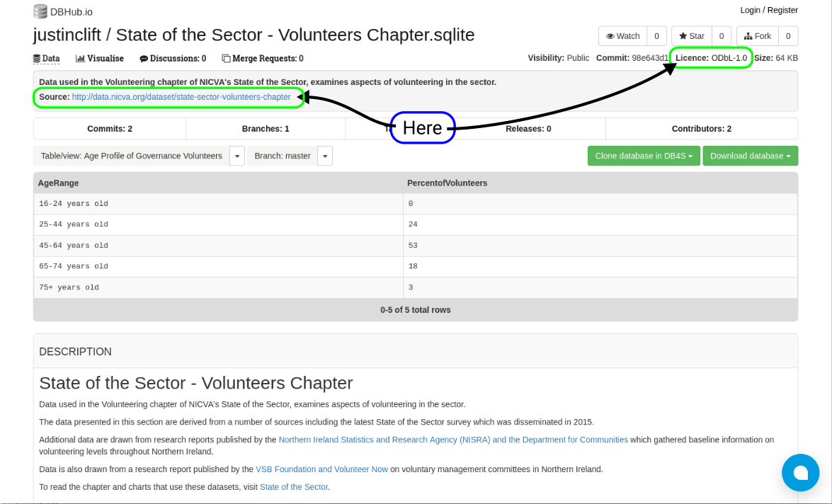This screenshot has height=504, width=832.
Task: Open the Branch: master dropdown
Action: (324, 156)
